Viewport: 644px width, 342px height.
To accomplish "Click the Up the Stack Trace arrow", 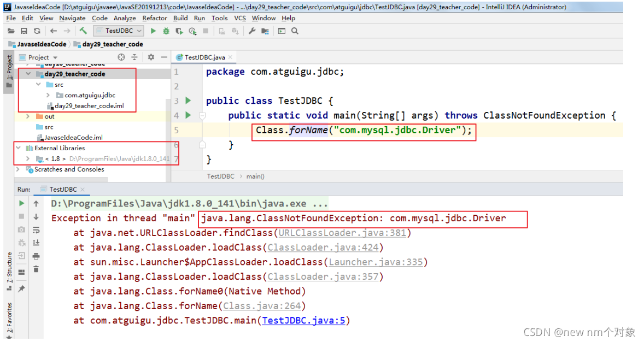I will pyautogui.click(x=36, y=204).
